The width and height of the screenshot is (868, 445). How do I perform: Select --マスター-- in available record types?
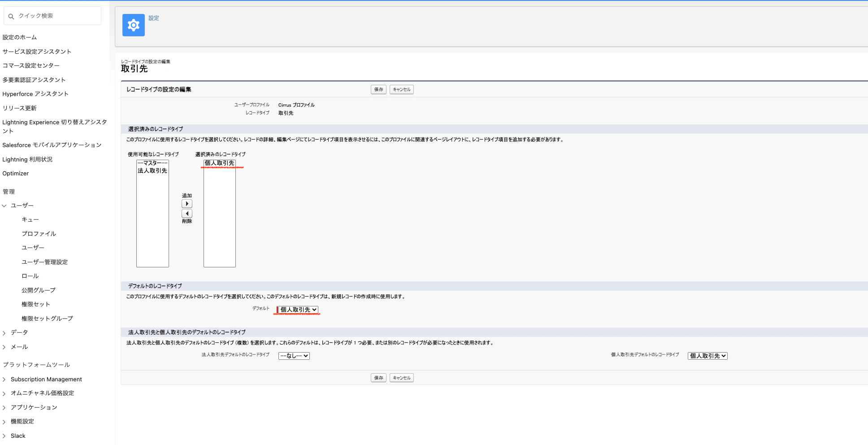(x=152, y=163)
